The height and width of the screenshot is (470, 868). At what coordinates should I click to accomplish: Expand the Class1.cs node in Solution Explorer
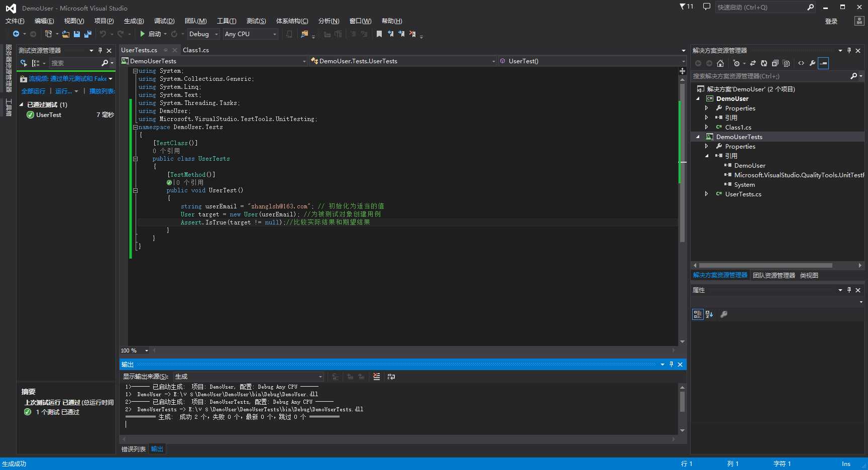pyautogui.click(x=706, y=128)
